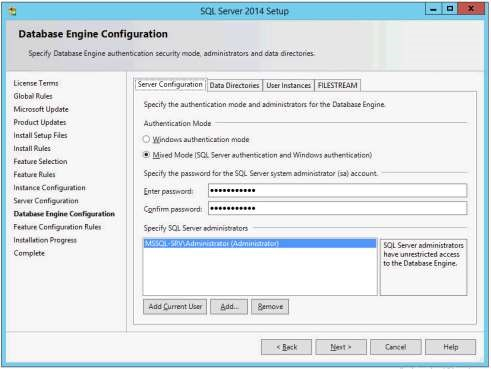The height and width of the screenshot is (369, 491).
Task: Click License Terms step in sidebar
Action: pos(36,83)
